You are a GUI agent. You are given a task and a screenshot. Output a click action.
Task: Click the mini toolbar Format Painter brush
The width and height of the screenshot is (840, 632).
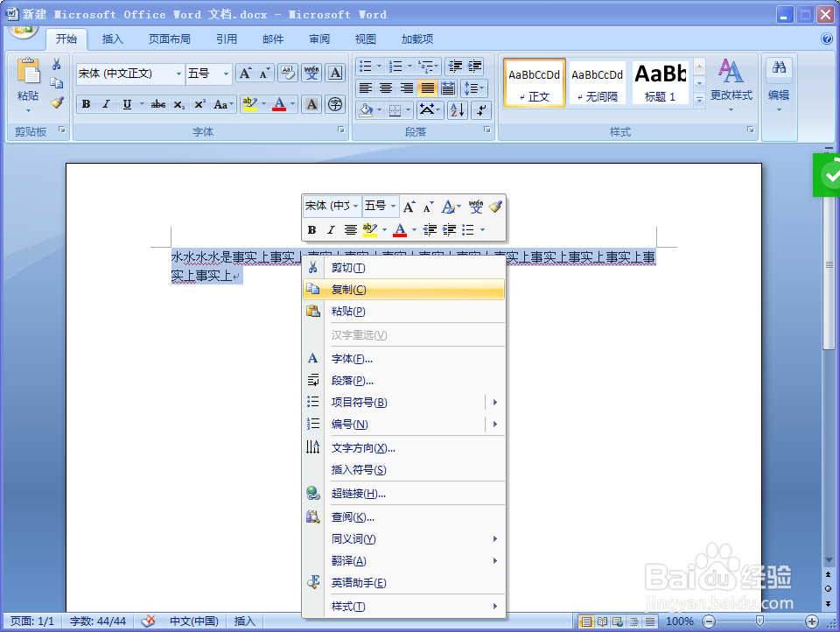pos(495,207)
